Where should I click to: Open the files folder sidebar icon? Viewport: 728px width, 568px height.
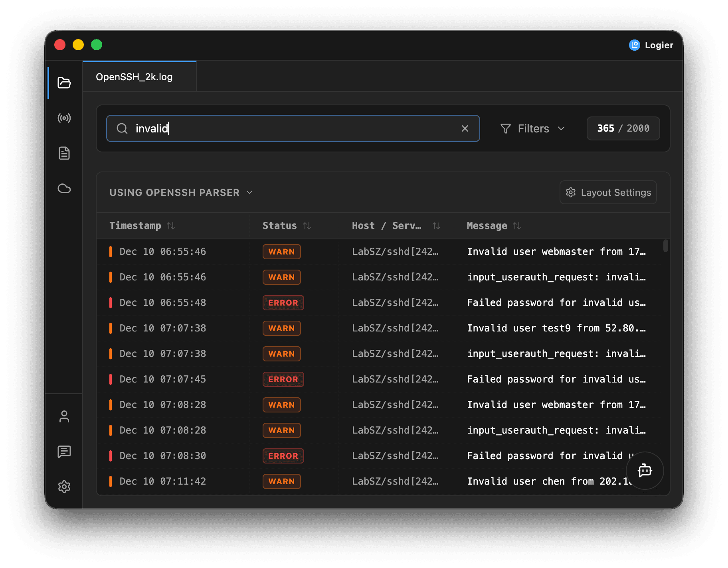(64, 83)
